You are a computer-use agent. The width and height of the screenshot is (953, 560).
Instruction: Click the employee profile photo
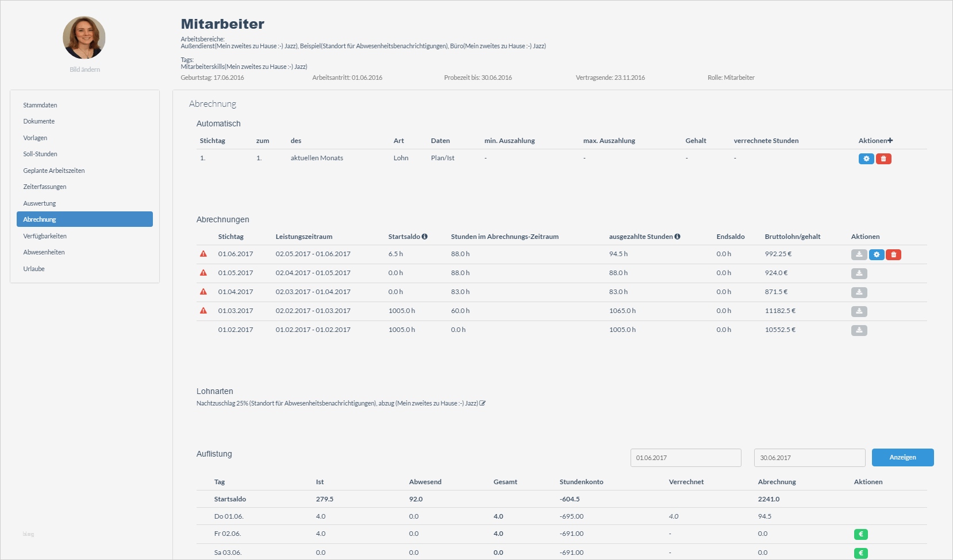[x=84, y=37]
